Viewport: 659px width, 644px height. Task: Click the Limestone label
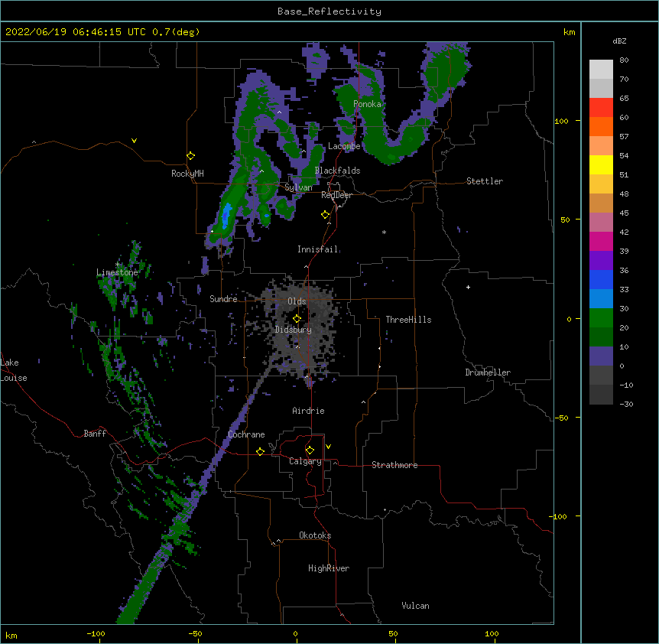click(117, 272)
